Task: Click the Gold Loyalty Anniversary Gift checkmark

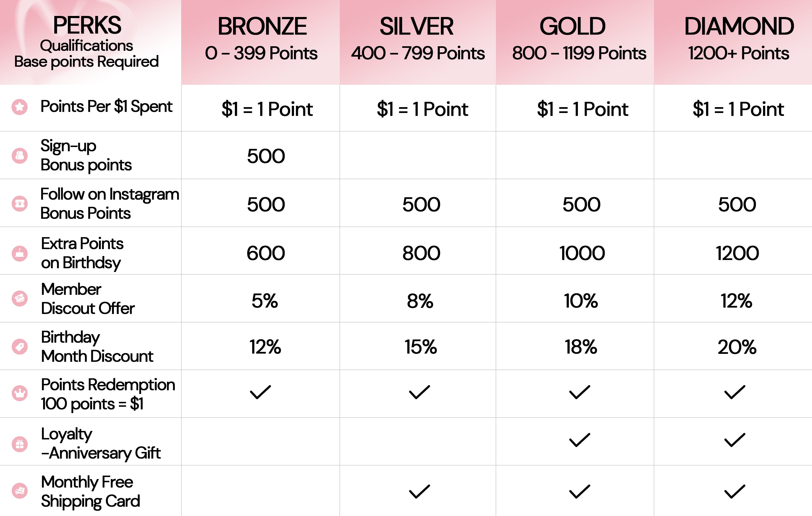Action: (579, 440)
